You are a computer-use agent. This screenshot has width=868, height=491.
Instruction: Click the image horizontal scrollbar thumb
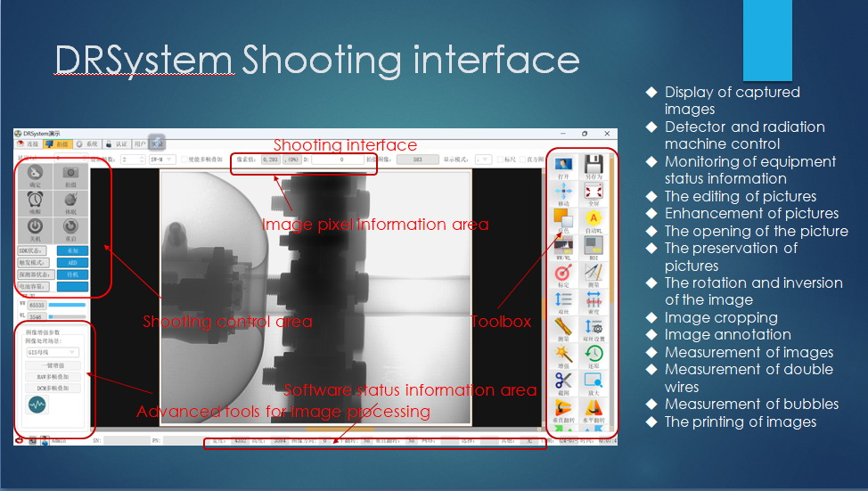340,429
